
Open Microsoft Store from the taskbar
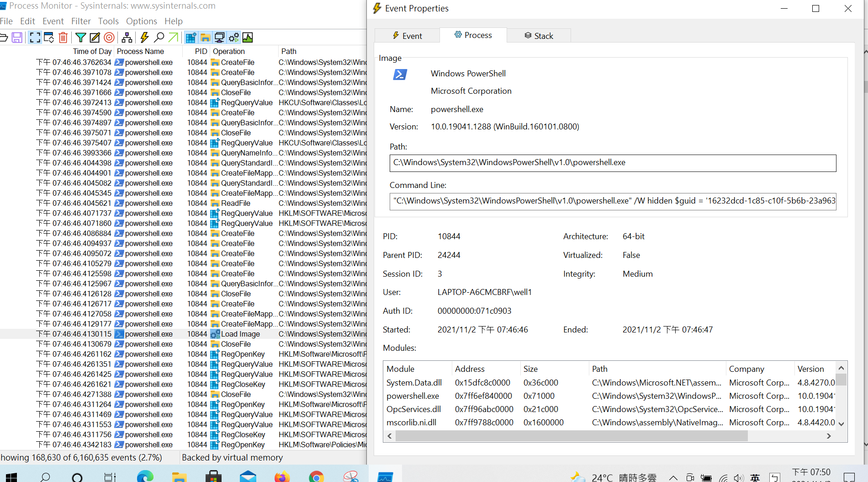point(213,477)
